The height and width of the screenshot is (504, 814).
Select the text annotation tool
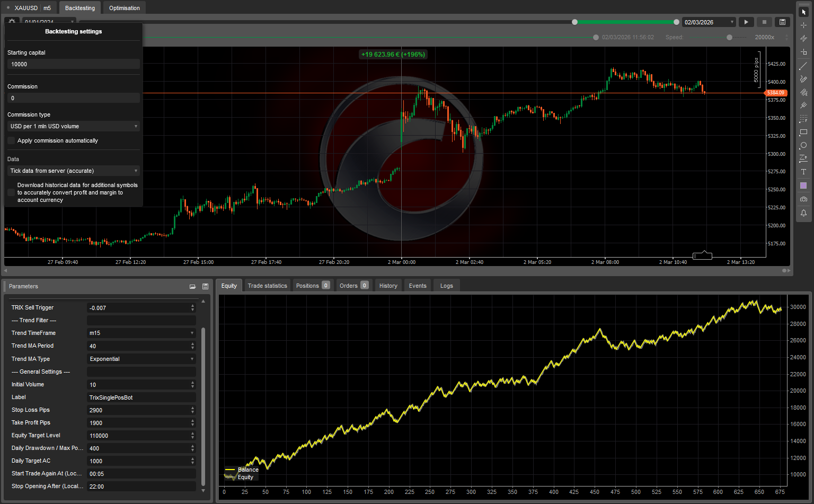(x=803, y=172)
